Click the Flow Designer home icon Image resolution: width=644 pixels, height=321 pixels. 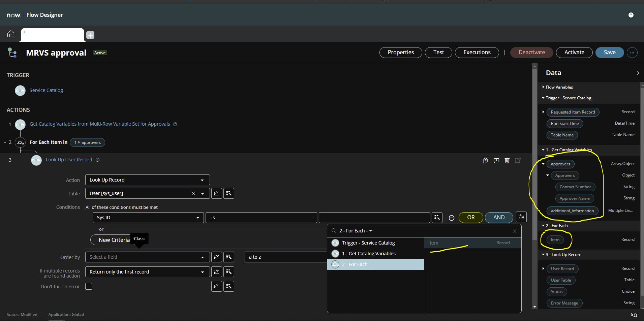11,34
